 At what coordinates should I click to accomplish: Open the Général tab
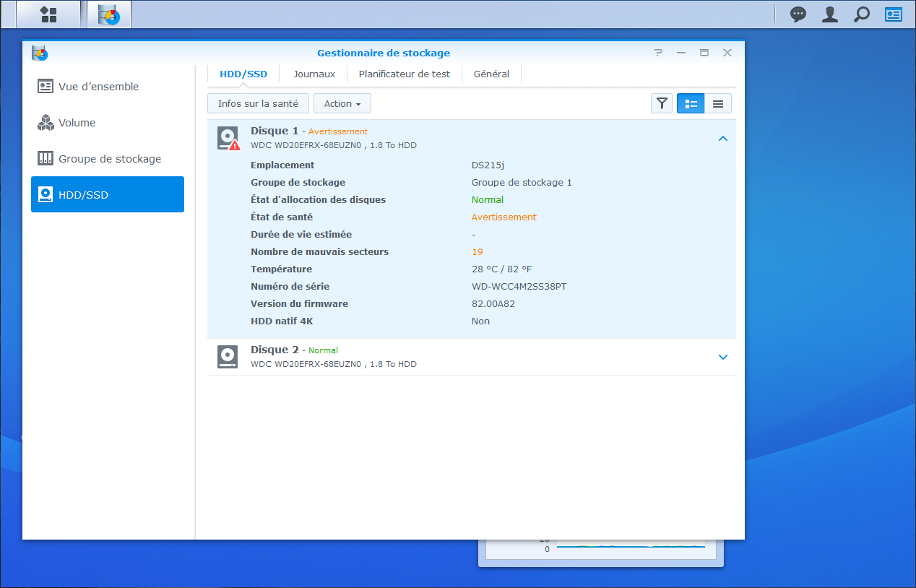491,74
